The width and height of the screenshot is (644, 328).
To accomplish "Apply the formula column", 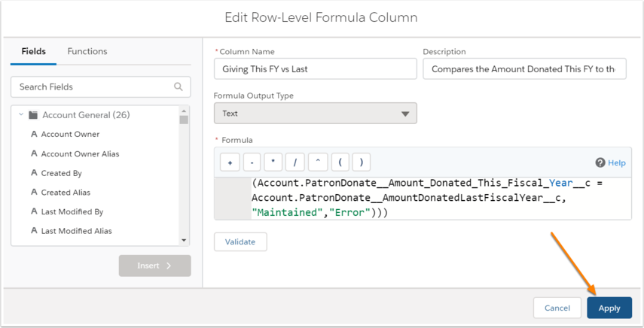I will click(609, 308).
